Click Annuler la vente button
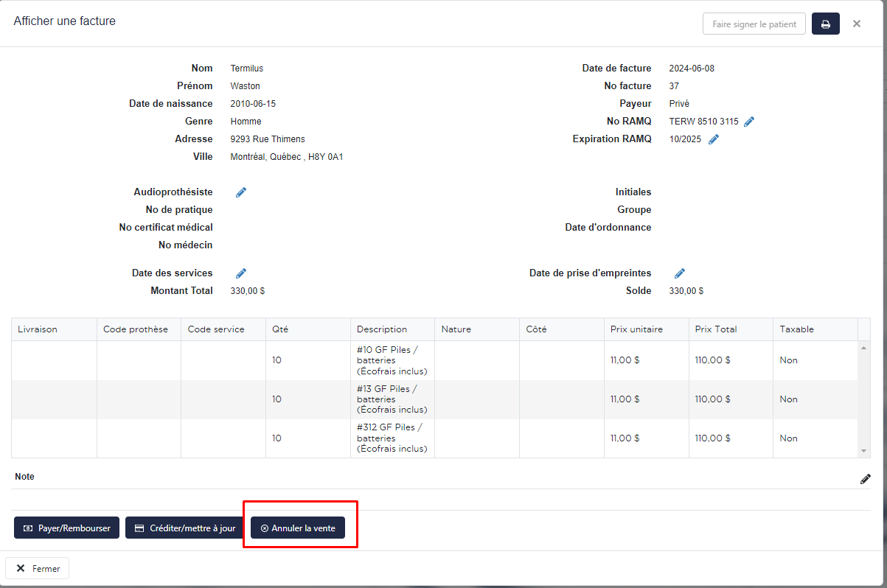 click(298, 528)
